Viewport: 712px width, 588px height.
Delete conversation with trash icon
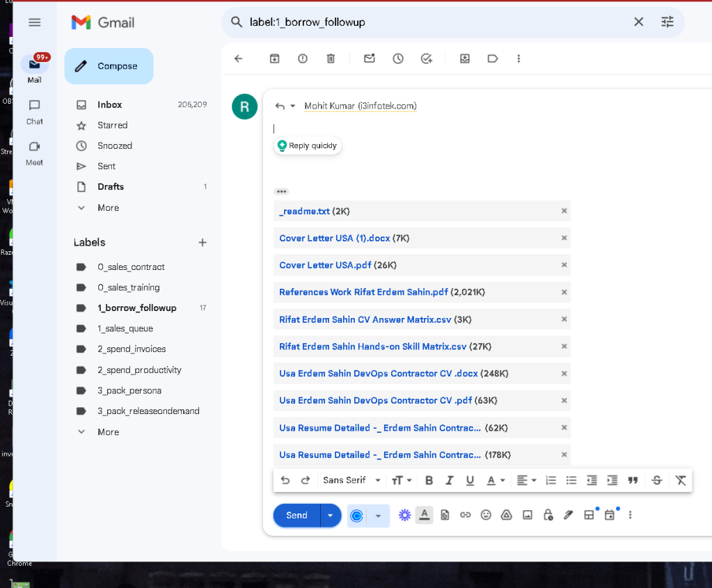(331, 58)
